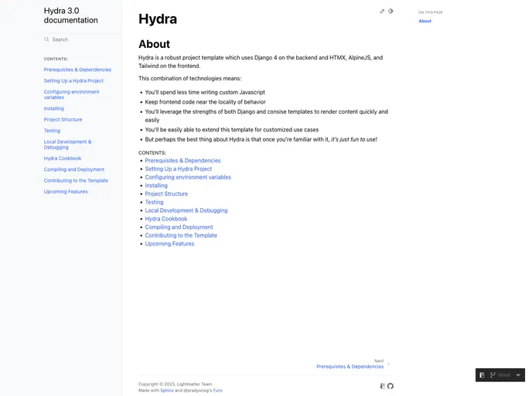Follow Setting Up a Hydra Project main link
The image size is (532, 396).
pos(178,169)
